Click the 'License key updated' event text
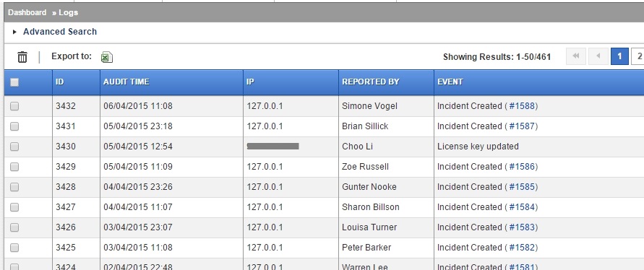 pos(478,147)
